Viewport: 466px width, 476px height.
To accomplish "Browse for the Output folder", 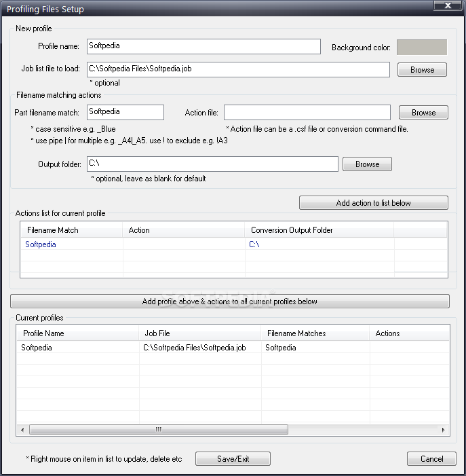I will click(367, 164).
